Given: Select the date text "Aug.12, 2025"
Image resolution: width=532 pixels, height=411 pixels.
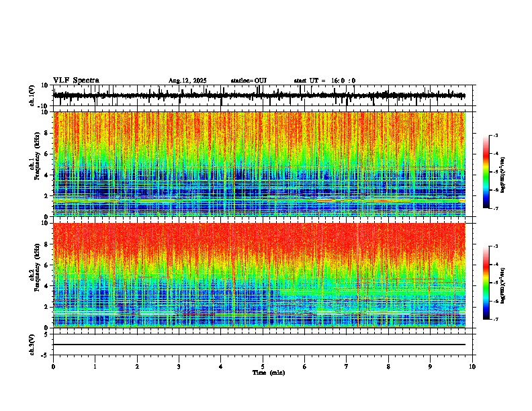Looking at the screenshot, I should (187, 81).
